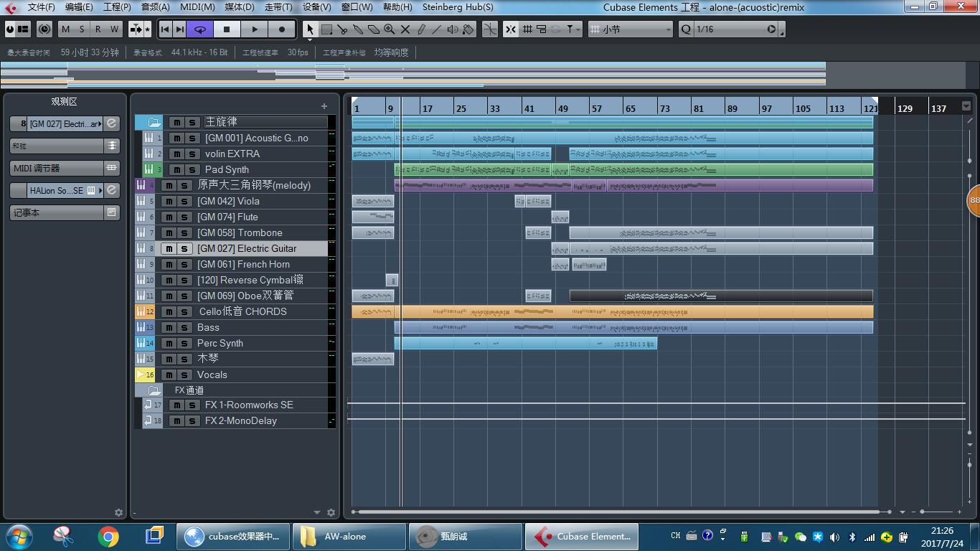
Task: Go to next marker transport button
Action: pos(179,29)
